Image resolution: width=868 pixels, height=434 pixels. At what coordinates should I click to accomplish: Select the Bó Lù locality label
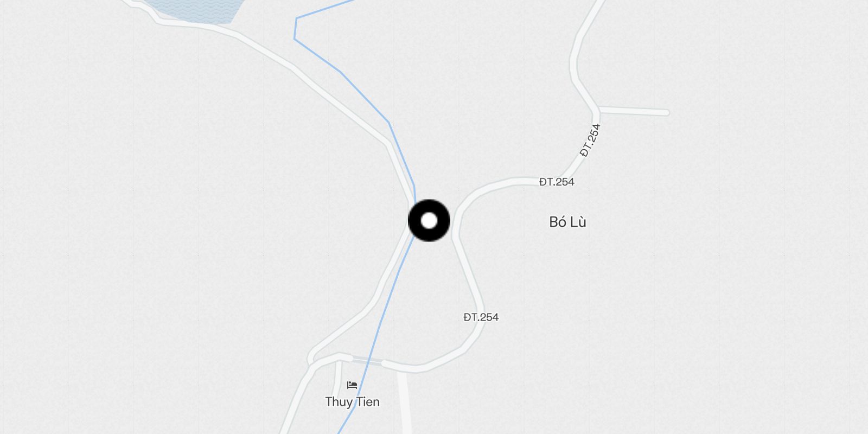(567, 222)
